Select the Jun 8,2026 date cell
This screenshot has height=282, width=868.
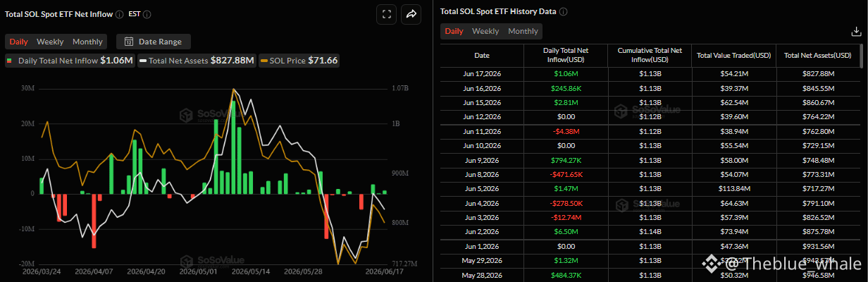pyautogui.click(x=482, y=174)
